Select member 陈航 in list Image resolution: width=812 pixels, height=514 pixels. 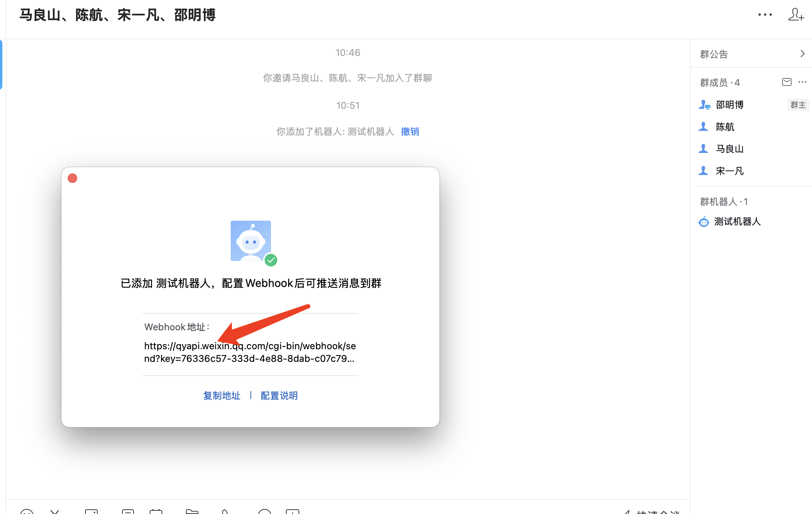725,127
